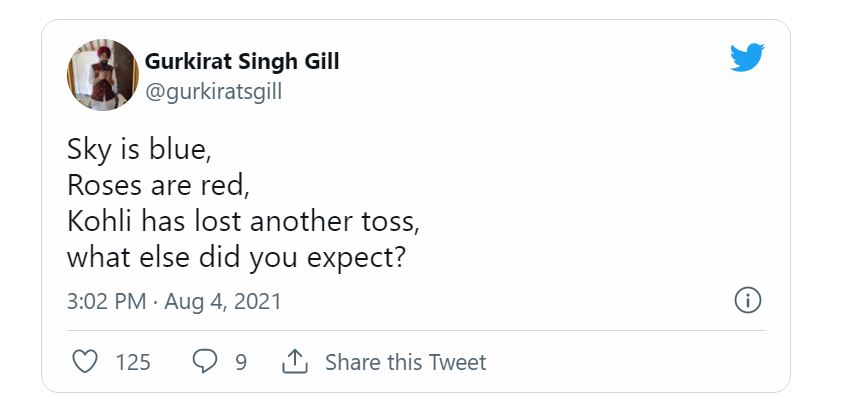The image size is (851, 400).
Task: Click the 9 replies count
Action: pyautogui.click(x=241, y=362)
